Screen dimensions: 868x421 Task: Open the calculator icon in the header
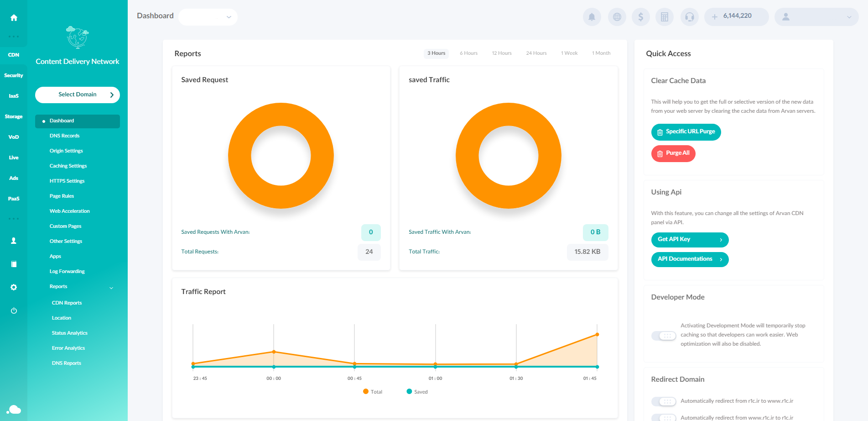click(664, 17)
